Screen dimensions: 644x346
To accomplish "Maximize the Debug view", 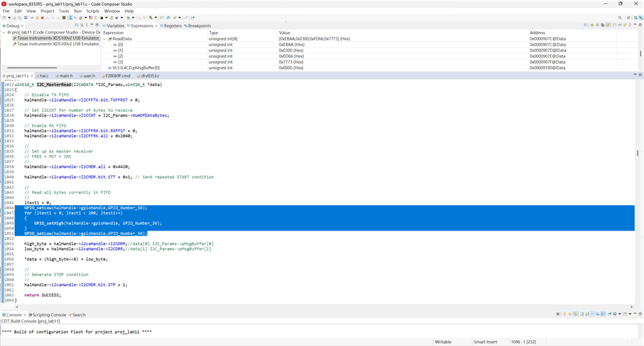I will (97, 25).
